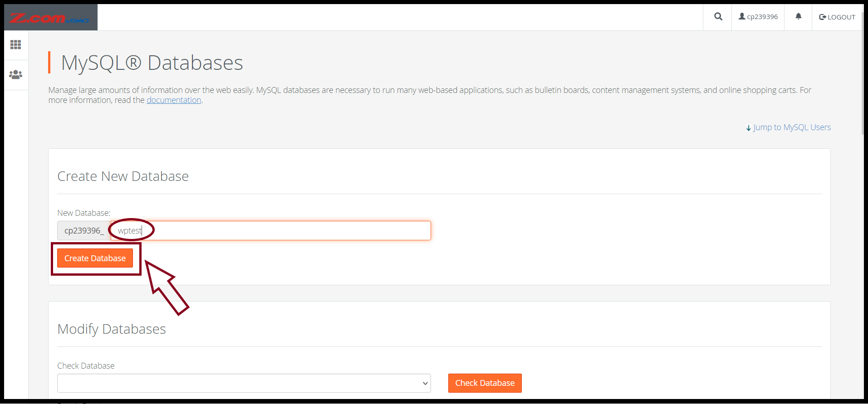Image resolution: width=868 pixels, height=404 pixels.
Task: Focus the New Database name field
Action: [271, 231]
